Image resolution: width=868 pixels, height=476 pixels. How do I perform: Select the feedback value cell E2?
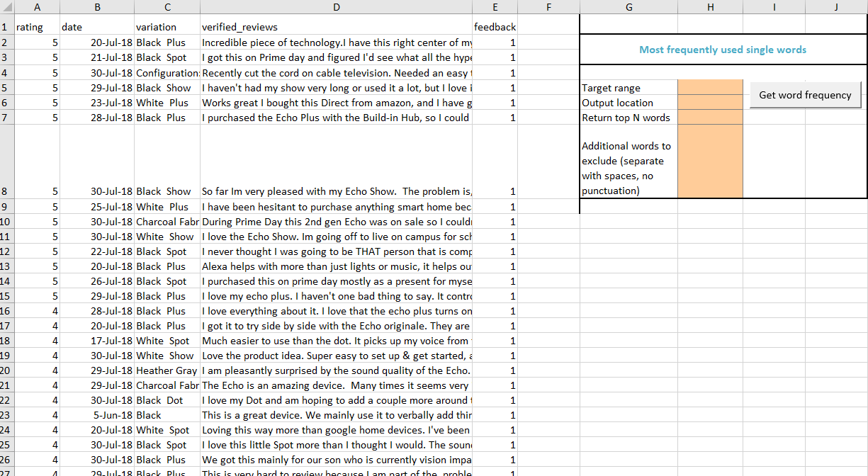click(x=495, y=42)
